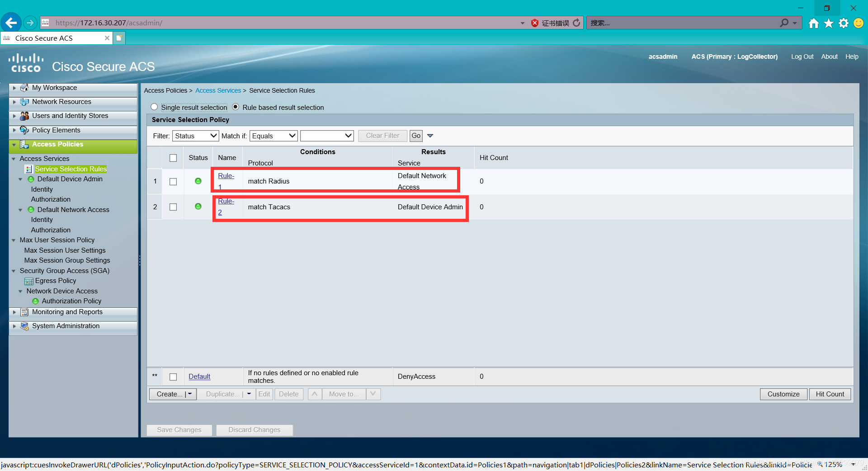The image size is (868, 471).
Task: Open the Match if Equals dropdown
Action: tap(274, 136)
